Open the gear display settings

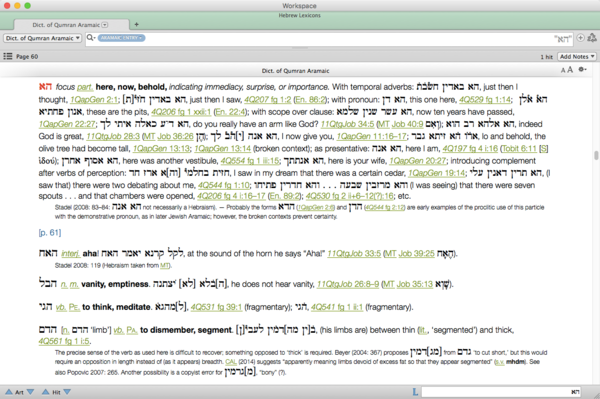tap(582, 69)
